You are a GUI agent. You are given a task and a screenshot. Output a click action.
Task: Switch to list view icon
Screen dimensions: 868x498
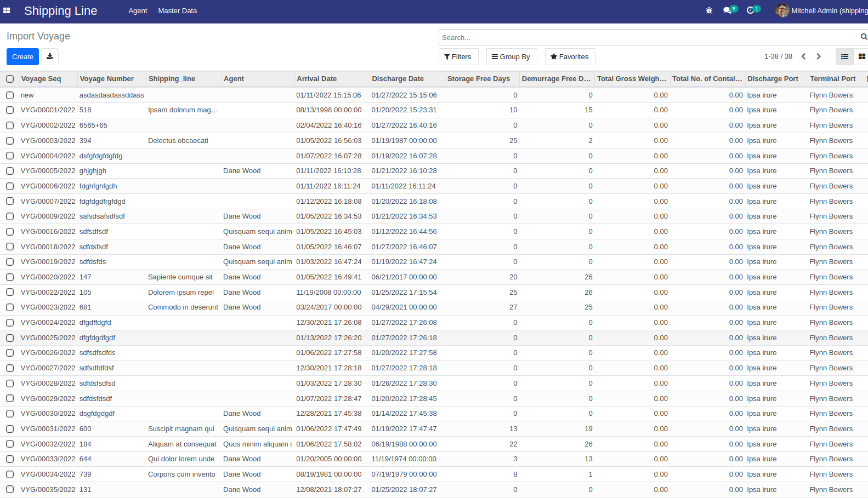[x=844, y=56]
